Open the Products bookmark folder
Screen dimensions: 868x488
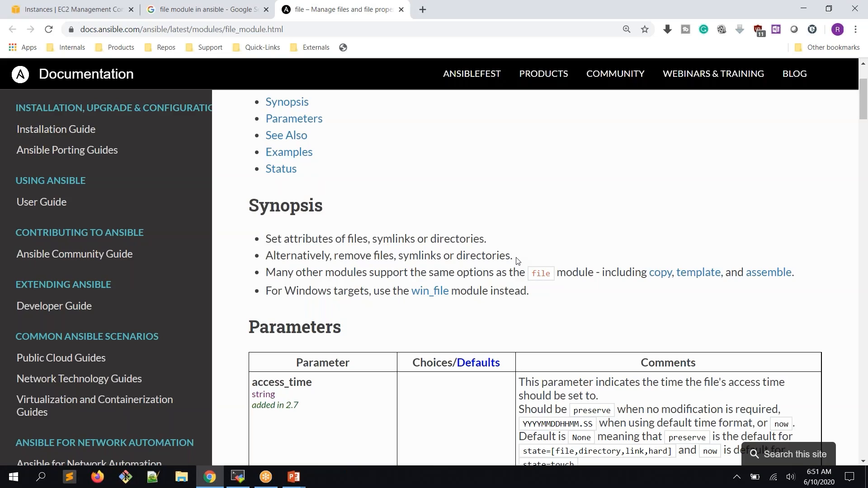click(x=115, y=47)
